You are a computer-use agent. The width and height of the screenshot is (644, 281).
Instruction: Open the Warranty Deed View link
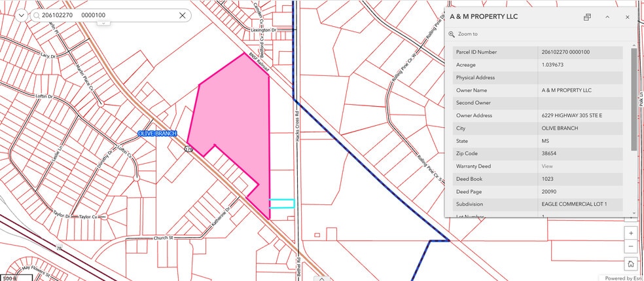click(x=547, y=166)
